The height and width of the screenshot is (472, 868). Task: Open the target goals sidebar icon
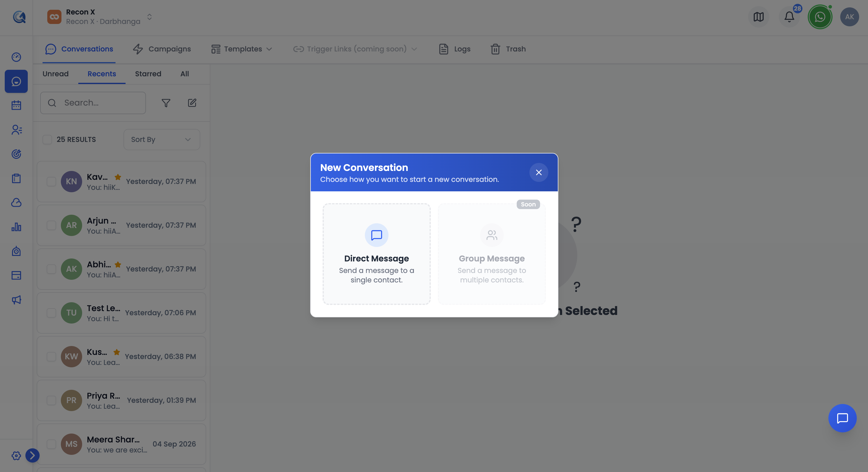(x=16, y=154)
